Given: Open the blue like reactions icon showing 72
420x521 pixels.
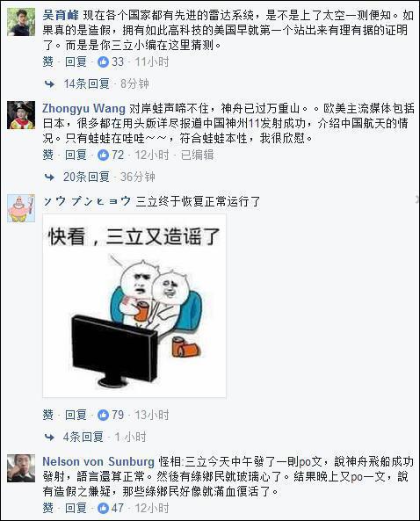Looking at the screenshot, I should pos(103,155).
